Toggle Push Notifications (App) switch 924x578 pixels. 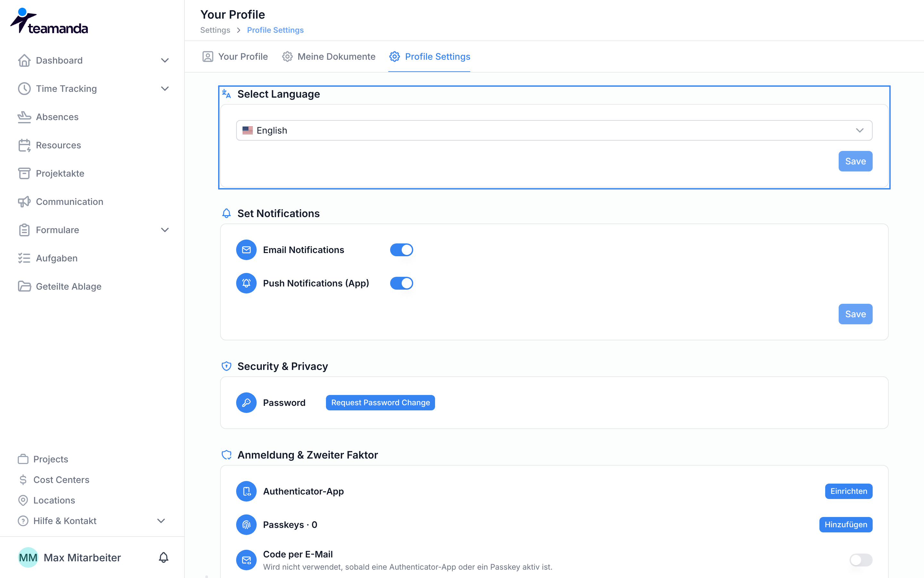coord(401,283)
